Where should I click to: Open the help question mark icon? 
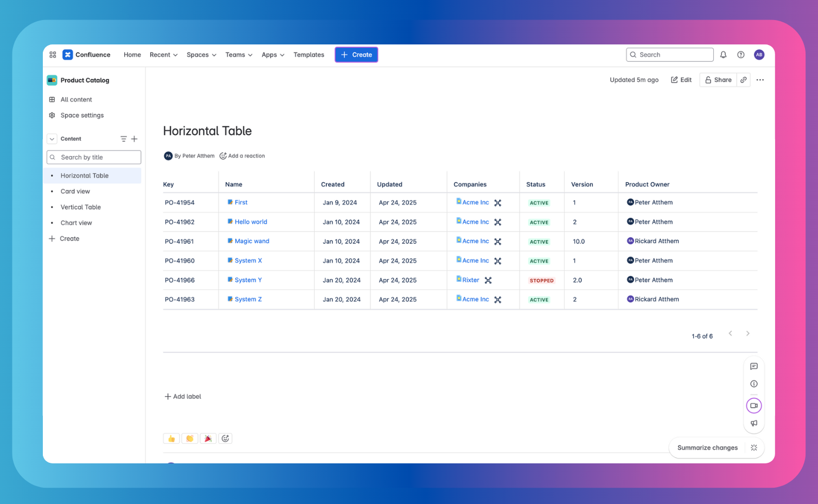tap(741, 55)
